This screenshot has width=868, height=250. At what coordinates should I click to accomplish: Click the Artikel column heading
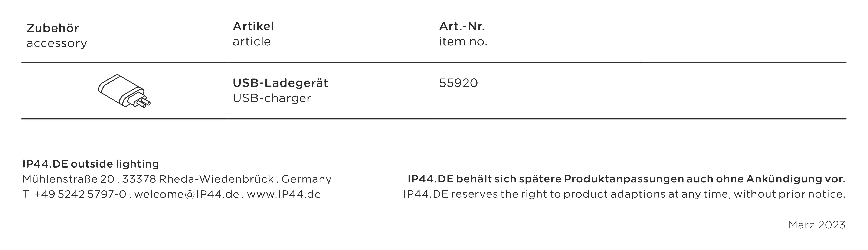253,26
